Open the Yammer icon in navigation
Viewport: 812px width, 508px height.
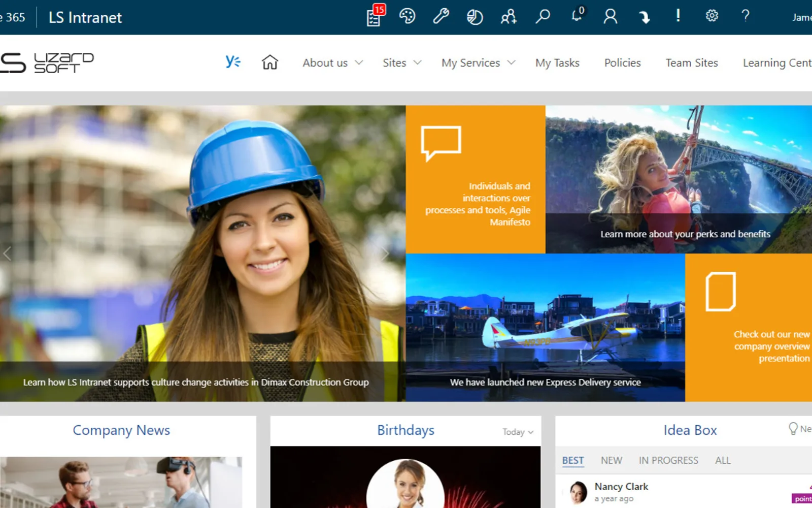tap(233, 62)
